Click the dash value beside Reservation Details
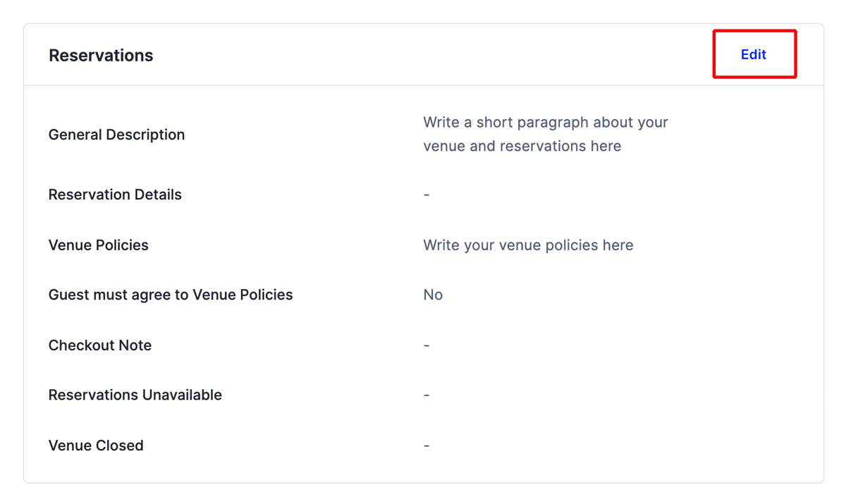This screenshot has height=504, width=846. click(427, 195)
